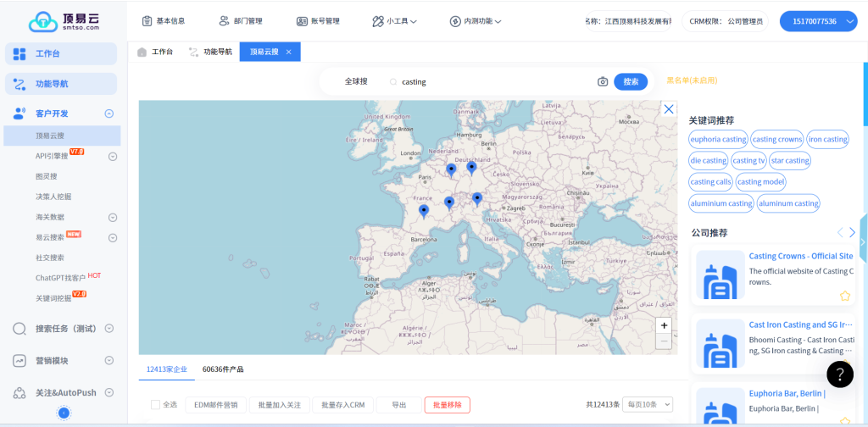868x427 pixels.
Task: Collapse the left sidebar arrow
Action: coord(64,413)
